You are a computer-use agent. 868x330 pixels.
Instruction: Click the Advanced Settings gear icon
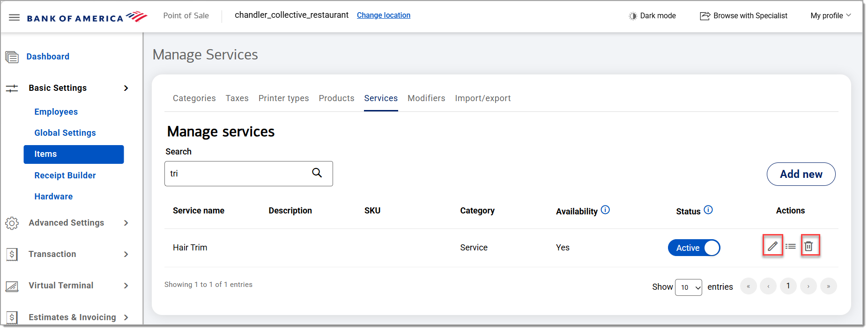12,223
